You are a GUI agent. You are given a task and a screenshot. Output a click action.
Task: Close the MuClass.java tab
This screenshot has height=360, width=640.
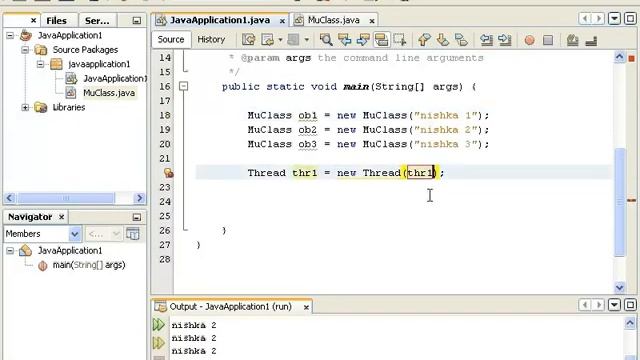[372, 20]
